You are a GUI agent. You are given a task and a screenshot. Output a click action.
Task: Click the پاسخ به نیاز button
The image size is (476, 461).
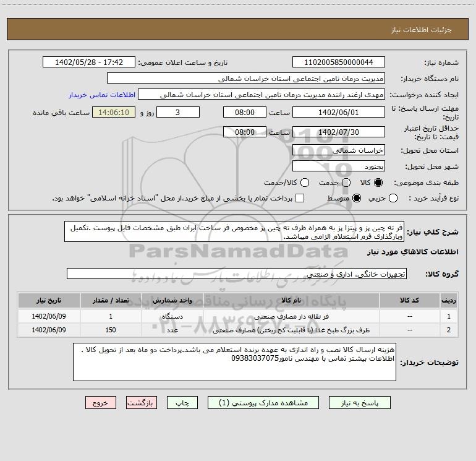click(x=359, y=403)
